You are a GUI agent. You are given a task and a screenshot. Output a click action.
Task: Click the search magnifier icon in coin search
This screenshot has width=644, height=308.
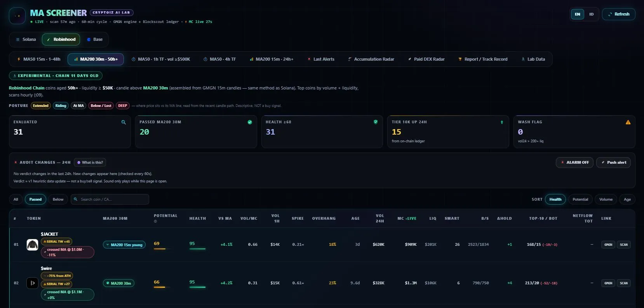(x=76, y=199)
